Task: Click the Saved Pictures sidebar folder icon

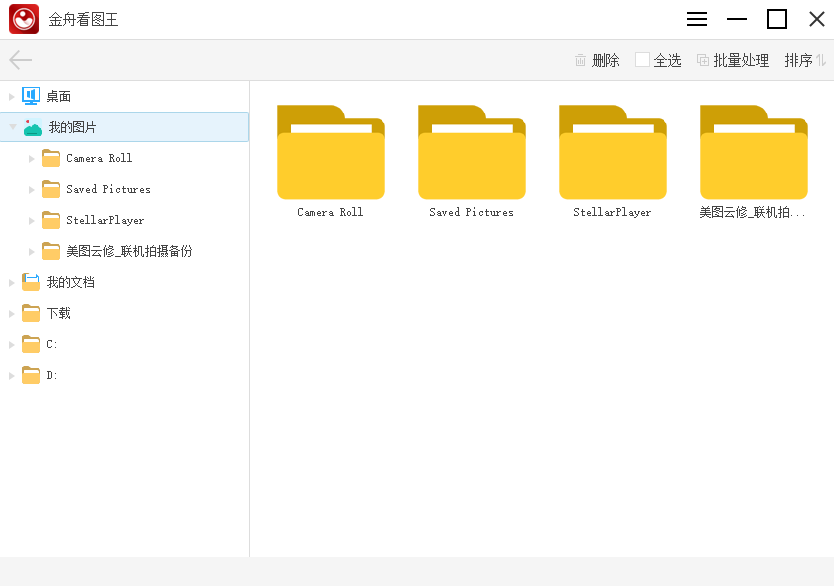Action: (x=51, y=189)
